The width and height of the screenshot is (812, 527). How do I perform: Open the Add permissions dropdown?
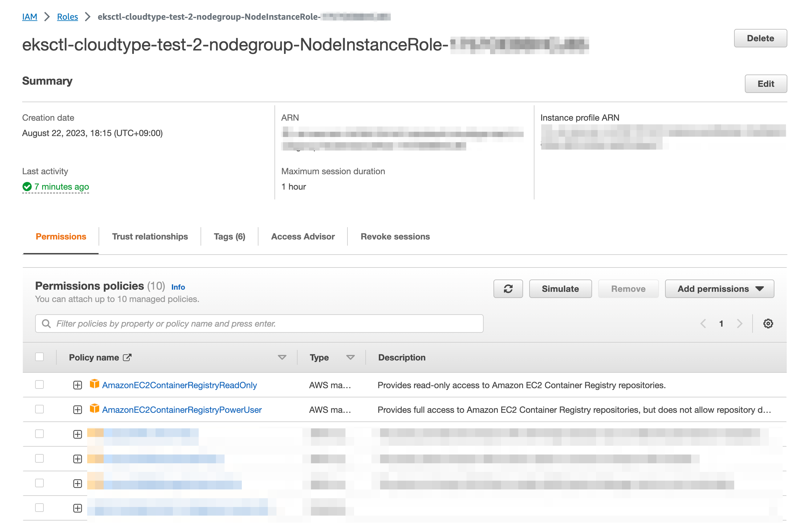[719, 289]
